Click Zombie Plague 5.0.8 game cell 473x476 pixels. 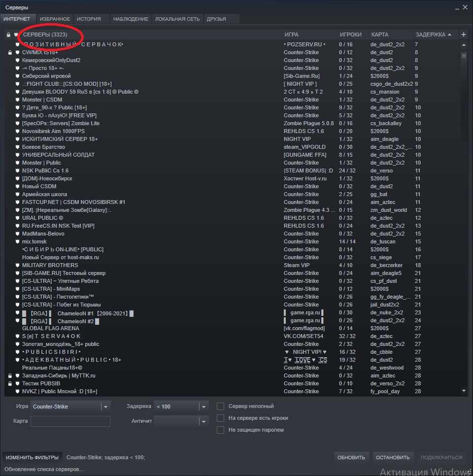pos(308,123)
